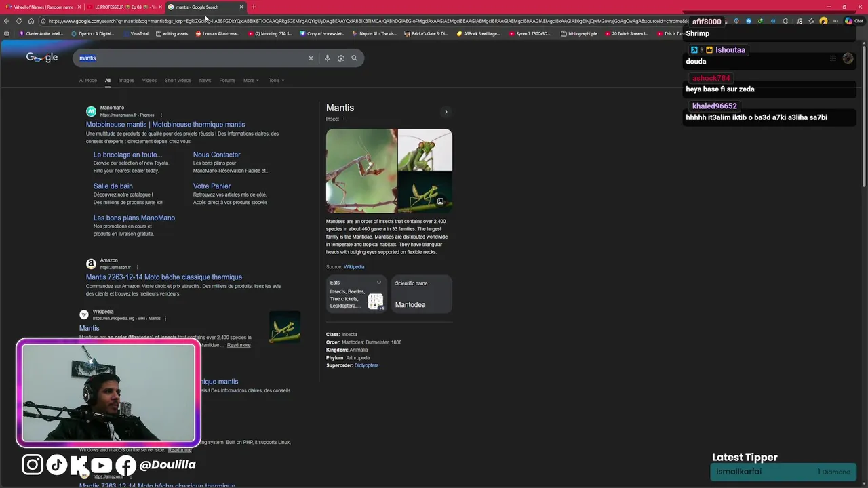Open the Google account avatar
The image size is (868, 488).
(x=848, y=58)
